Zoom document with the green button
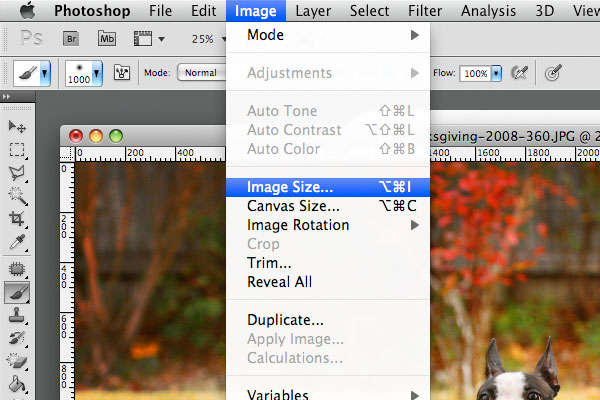 116,136
